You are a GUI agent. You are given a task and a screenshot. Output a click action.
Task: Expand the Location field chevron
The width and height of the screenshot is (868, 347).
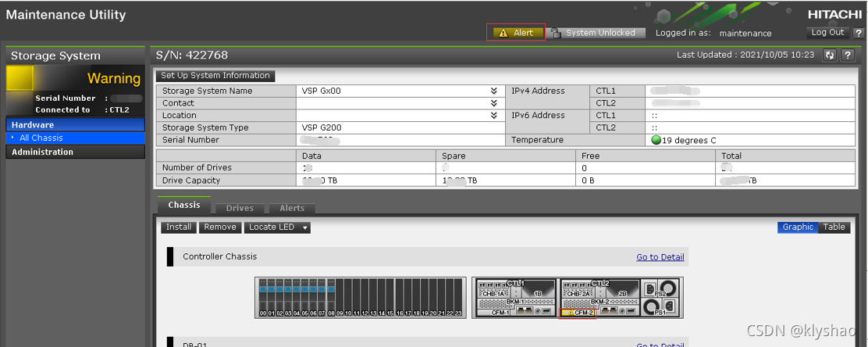pos(493,116)
